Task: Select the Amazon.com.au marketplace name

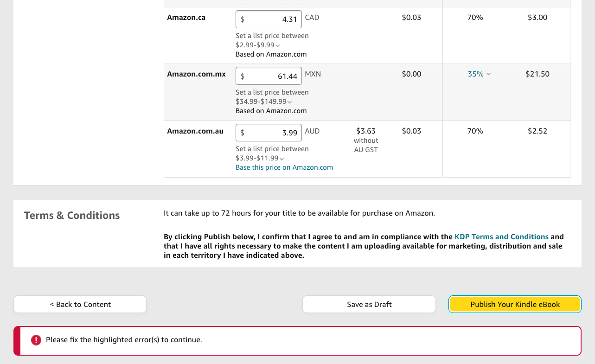Action: tap(195, 131)
